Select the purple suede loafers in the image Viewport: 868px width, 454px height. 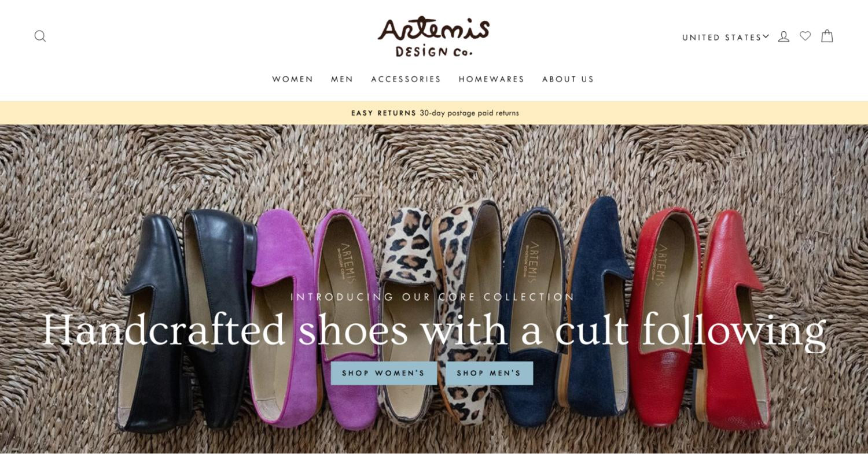(315, 318)
